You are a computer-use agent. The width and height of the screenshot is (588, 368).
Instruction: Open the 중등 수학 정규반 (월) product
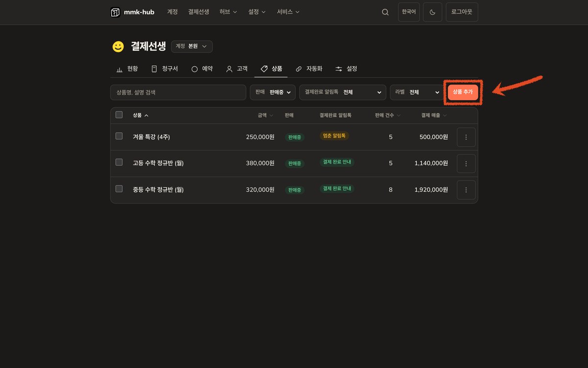pyautogui.click(x=158, y=190)
